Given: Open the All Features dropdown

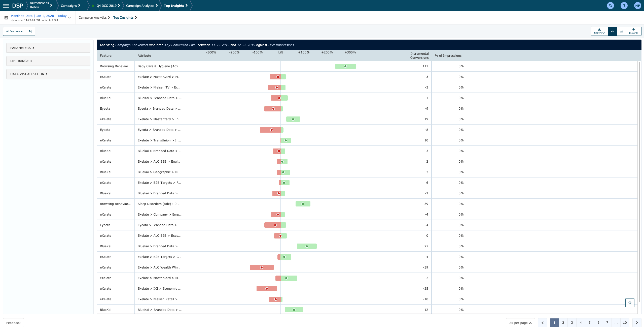Looking at the screenshot, I should pyautogui.click(x=15, y=31).
